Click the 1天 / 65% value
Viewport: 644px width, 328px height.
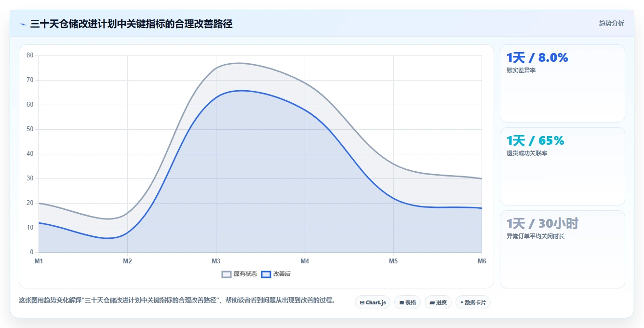click(x=535, y=141)
